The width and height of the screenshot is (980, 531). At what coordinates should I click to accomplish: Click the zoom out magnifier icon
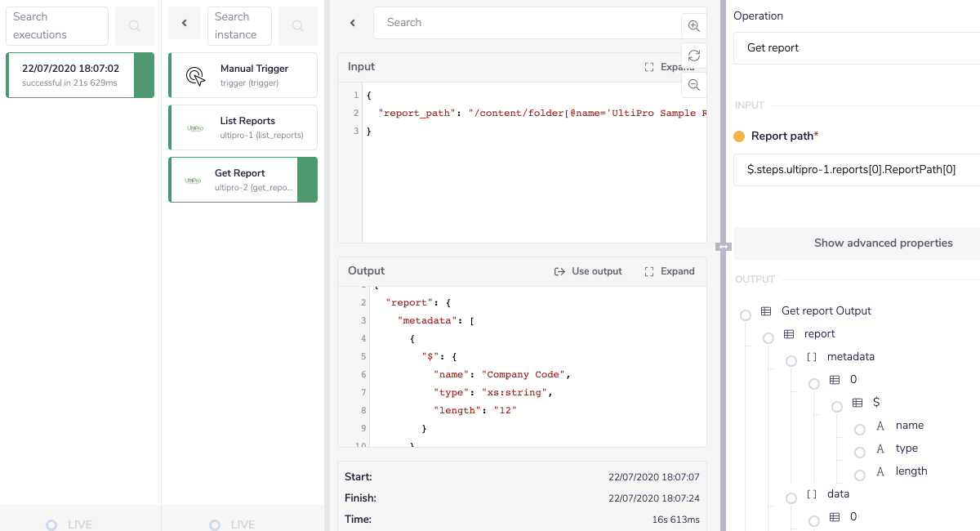pyautogui.click(x=693, y=85)
